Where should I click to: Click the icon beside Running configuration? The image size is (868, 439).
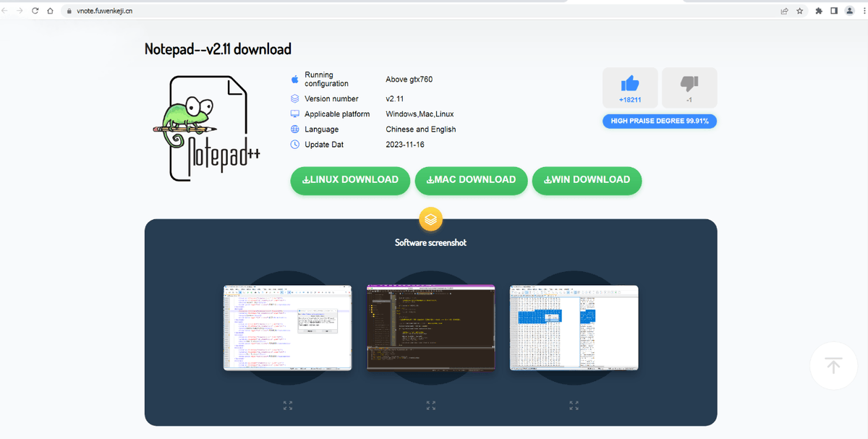click(294, 78)
